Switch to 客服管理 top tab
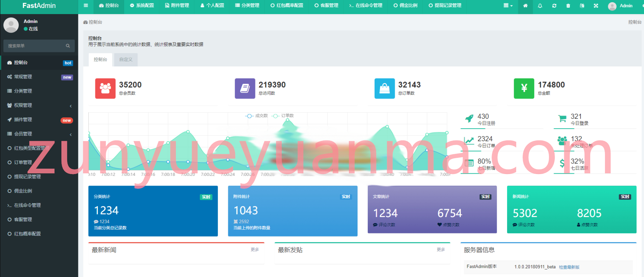The width and height of the screenshot is (644, 277). (x=327, y=5)
